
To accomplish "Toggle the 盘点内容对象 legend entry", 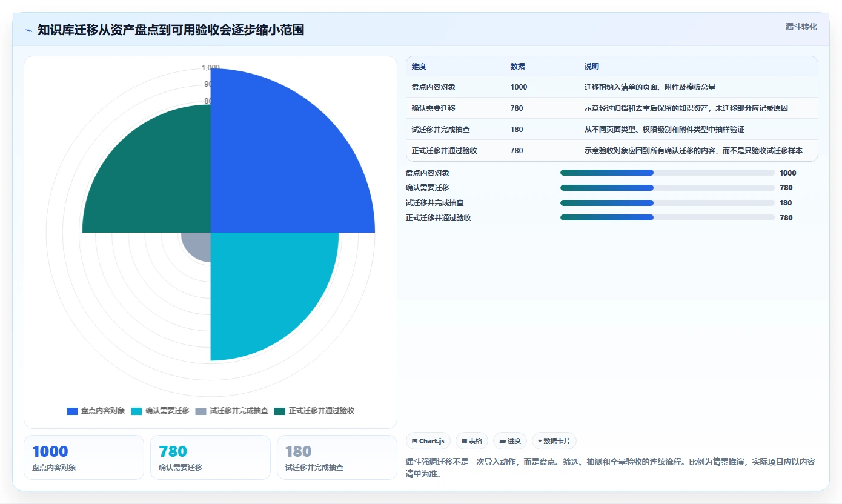I will pyautogui.click(x=96, y=411).
